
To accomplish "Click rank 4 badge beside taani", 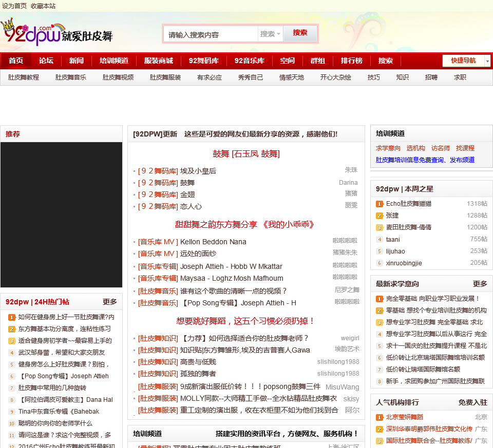I will coord(380,239).
